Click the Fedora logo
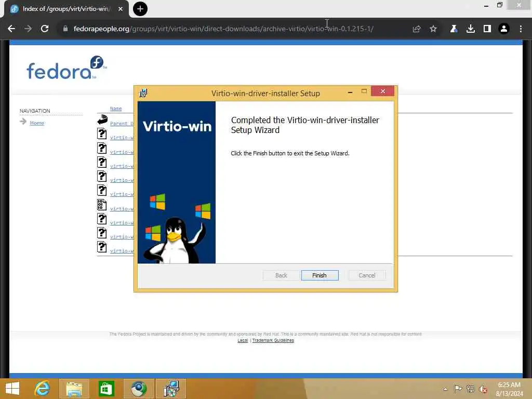The image size is (532, 399). click(66, 68)
